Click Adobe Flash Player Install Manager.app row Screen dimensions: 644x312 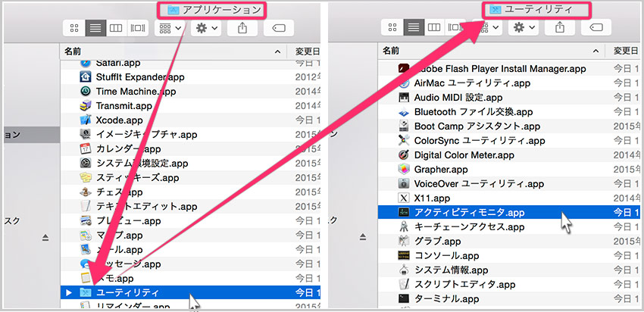[509, 69]
